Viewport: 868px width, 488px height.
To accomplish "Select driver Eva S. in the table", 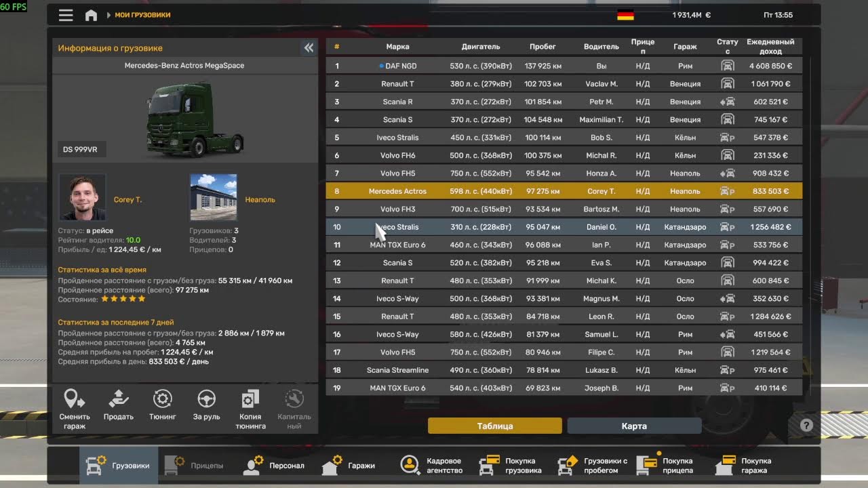I will [601, 263].
